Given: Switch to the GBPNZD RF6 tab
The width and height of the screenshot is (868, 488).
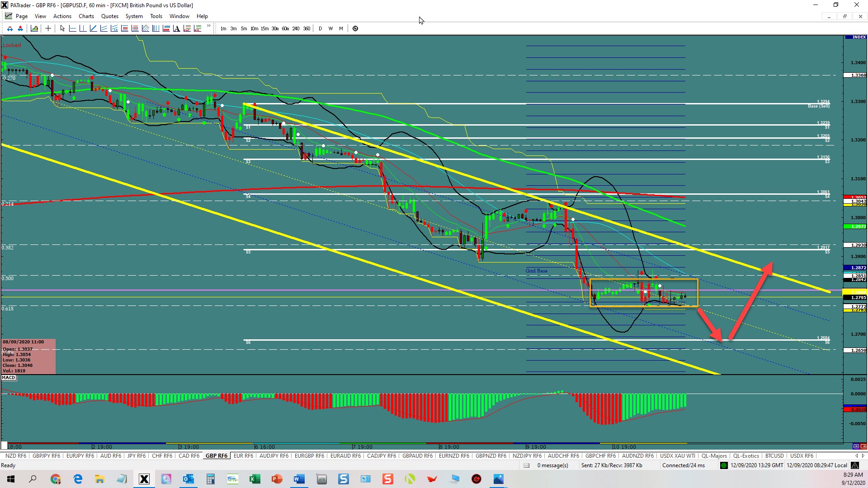Looking at the screenshot, I should pyautogui.click(x=491, y=456).
